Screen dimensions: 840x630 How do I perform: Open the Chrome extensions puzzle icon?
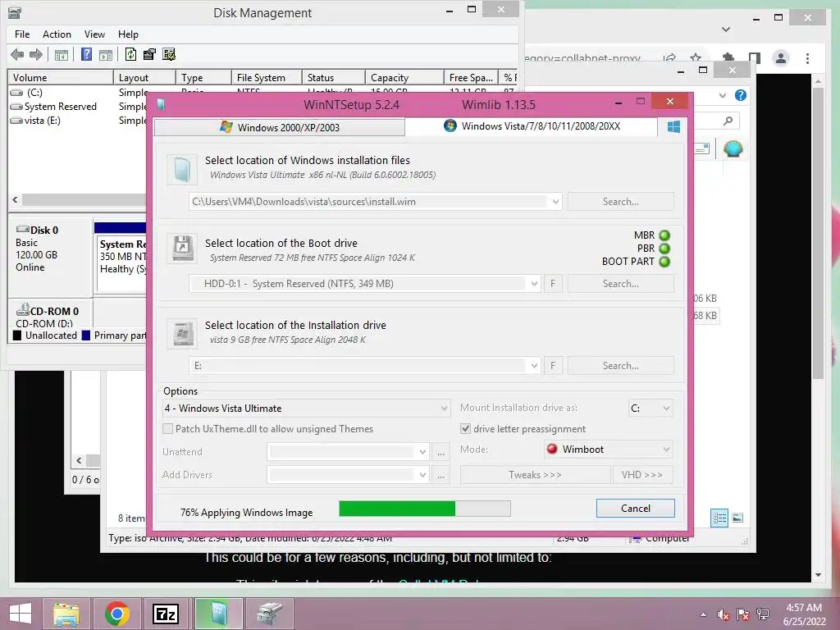[728, 58]
